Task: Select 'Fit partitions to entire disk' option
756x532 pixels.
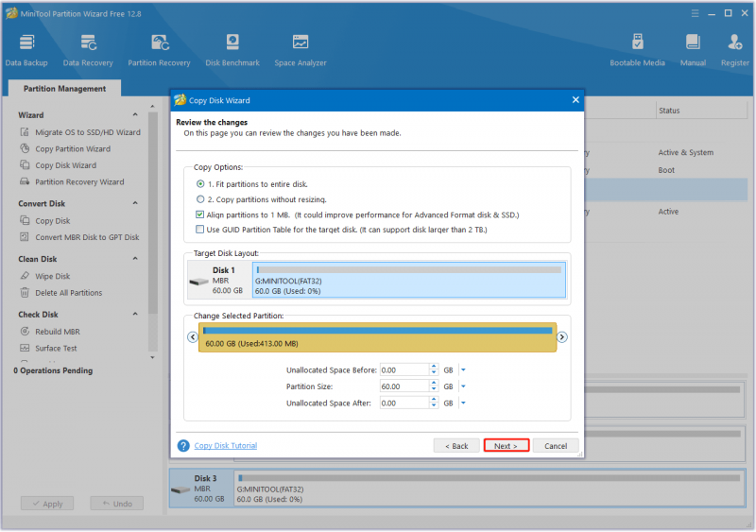Action: tap(200, 183)
